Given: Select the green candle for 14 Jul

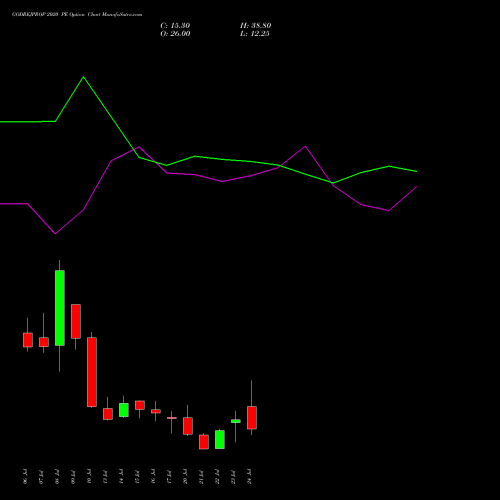Looking at the screenshot, I should pyautogui.click(x=124, y=410).
